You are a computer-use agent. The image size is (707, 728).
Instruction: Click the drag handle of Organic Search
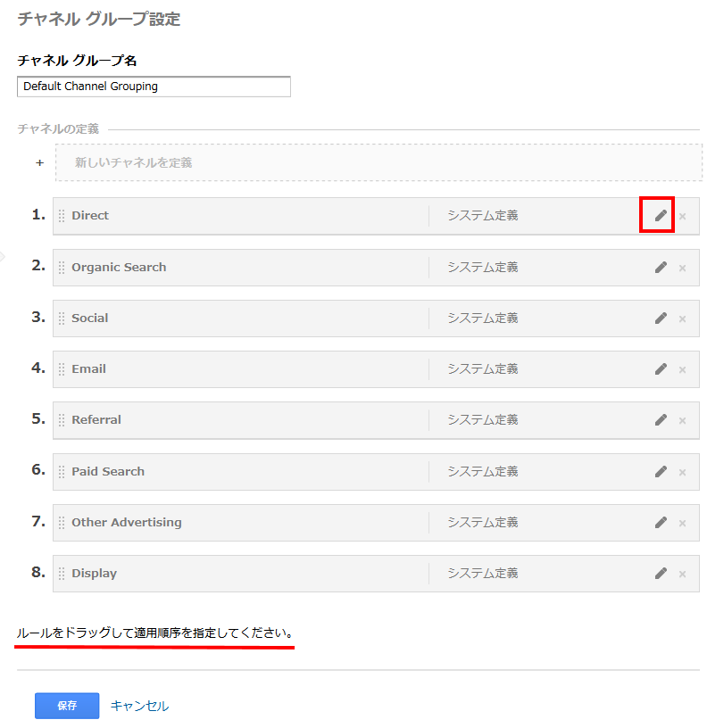62,268
